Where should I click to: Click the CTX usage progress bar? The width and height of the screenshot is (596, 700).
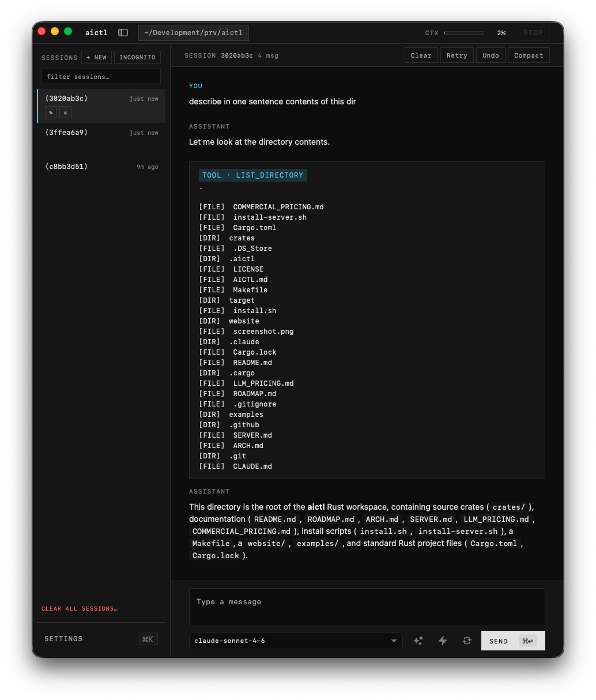464,33
